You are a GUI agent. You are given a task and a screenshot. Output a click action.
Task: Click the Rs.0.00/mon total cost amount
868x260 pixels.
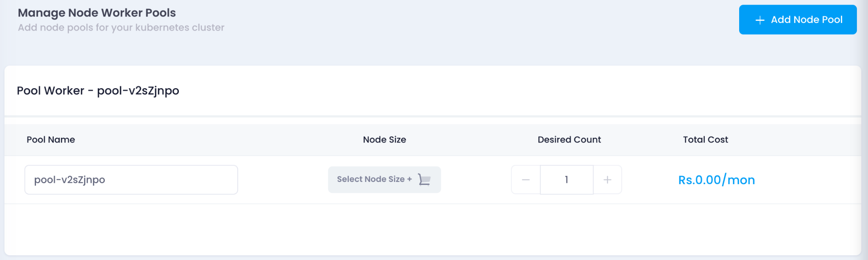click(716, 180)
